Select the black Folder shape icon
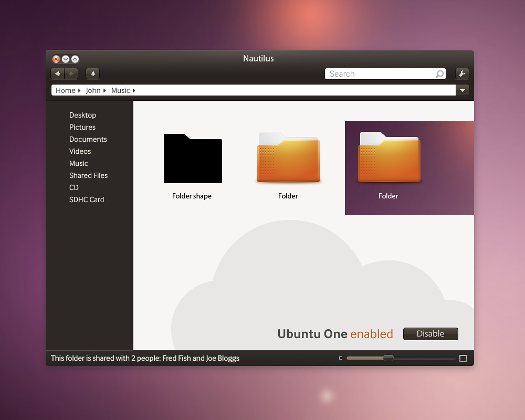This screenshot has height=420, width=525. (193, 159)
